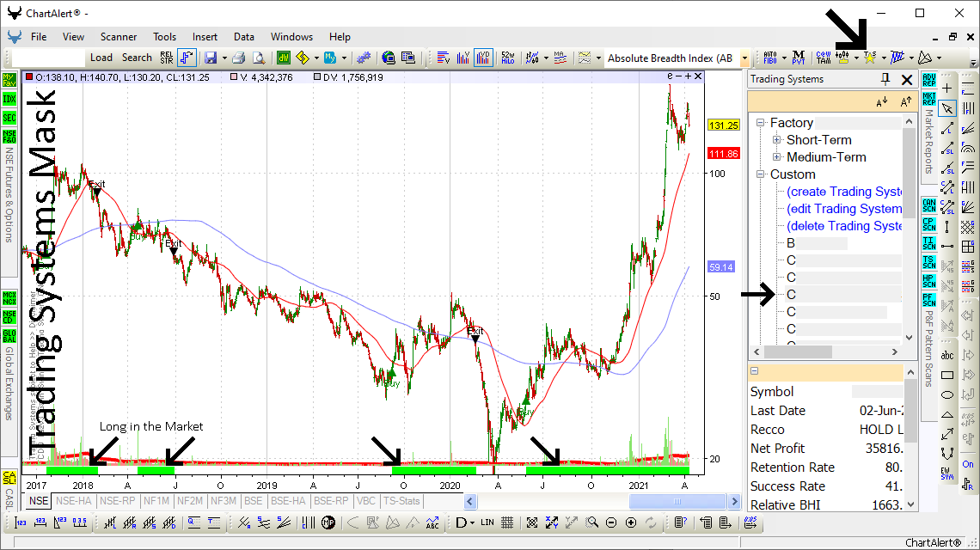Image resolution: width=980 pixels, height=550 pixels.
Task: Open the Save icon dropdown arrow
Action: point(224,58)
